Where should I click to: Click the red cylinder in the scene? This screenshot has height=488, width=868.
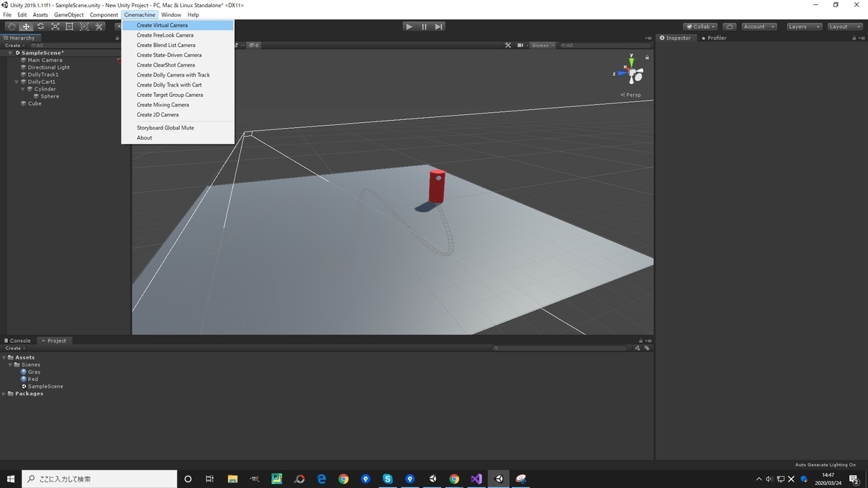click(x=437, y=187)
